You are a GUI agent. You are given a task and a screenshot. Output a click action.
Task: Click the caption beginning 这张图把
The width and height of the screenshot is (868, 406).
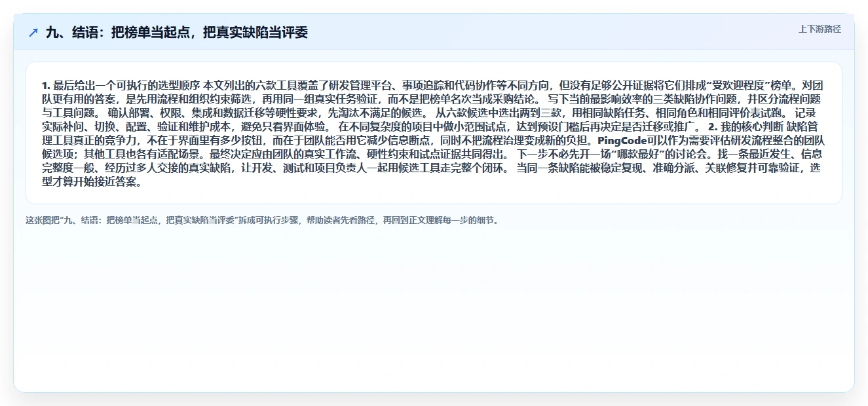262,221
